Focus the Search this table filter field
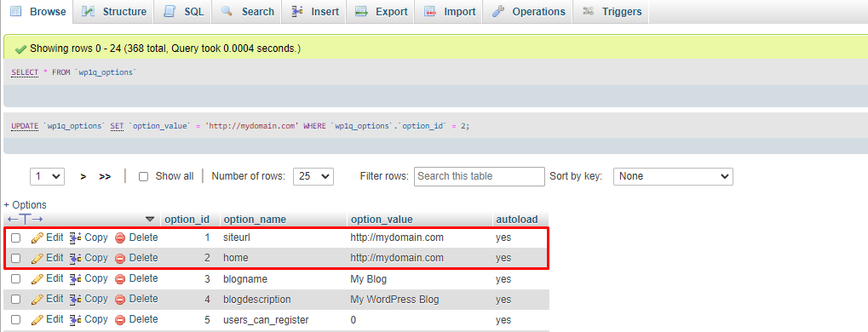 480,176
